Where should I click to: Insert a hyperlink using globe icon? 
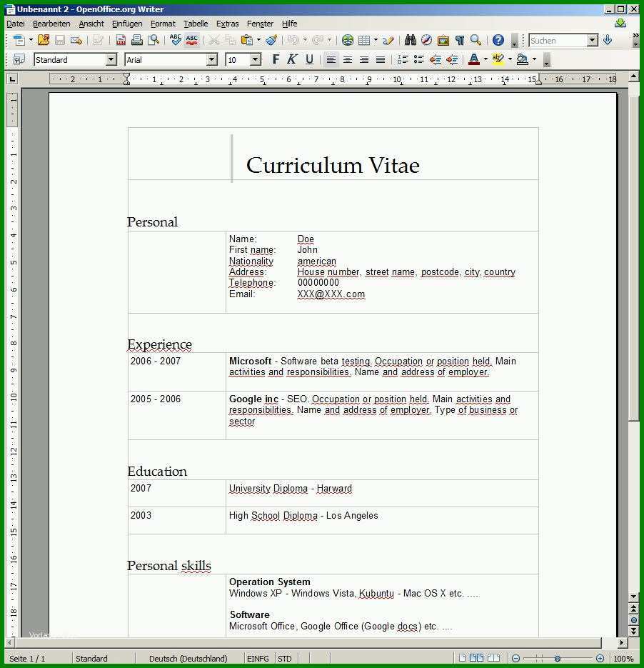(x=348, y=40)
